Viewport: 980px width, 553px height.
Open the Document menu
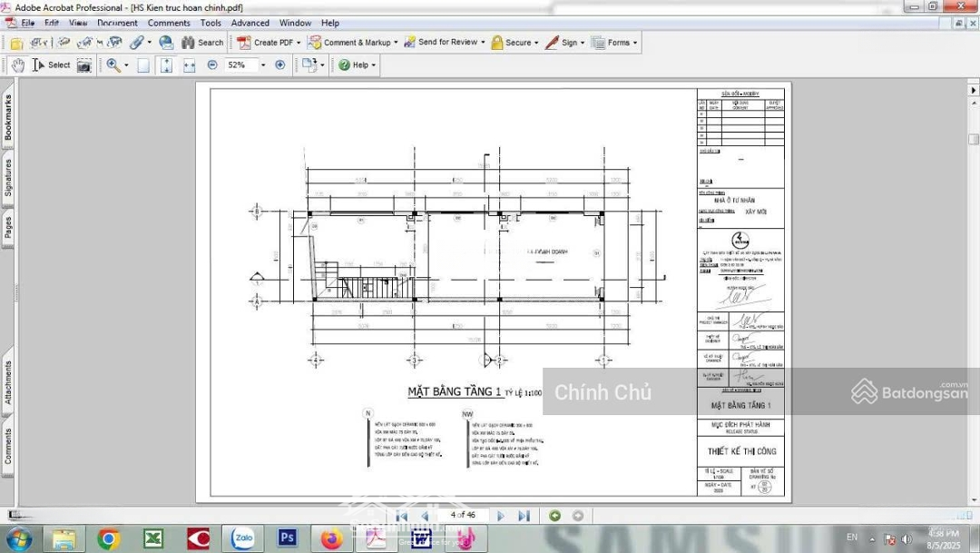pos(117,23)
